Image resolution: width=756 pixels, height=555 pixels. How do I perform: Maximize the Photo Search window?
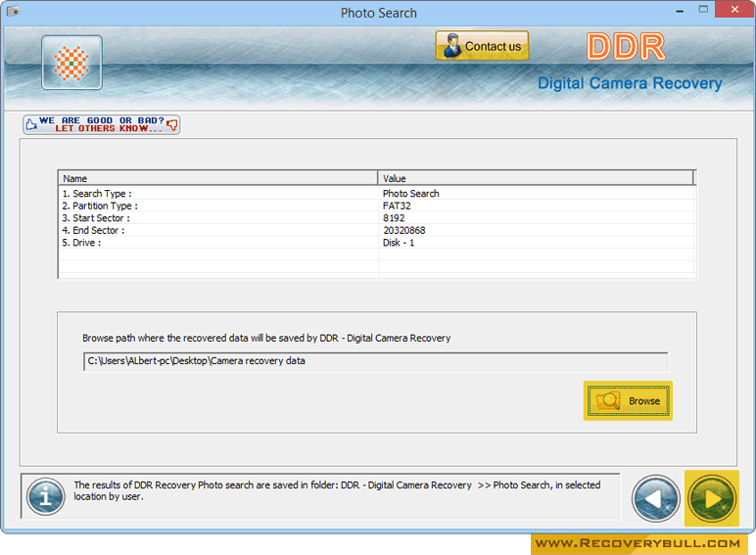click(x=703, y=9)
